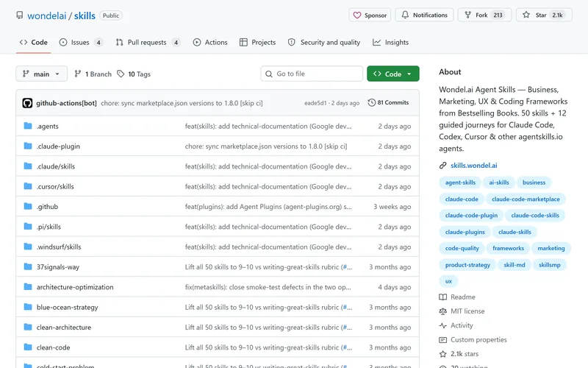Open the skills.wondel.ai website link

click(474, 165)
